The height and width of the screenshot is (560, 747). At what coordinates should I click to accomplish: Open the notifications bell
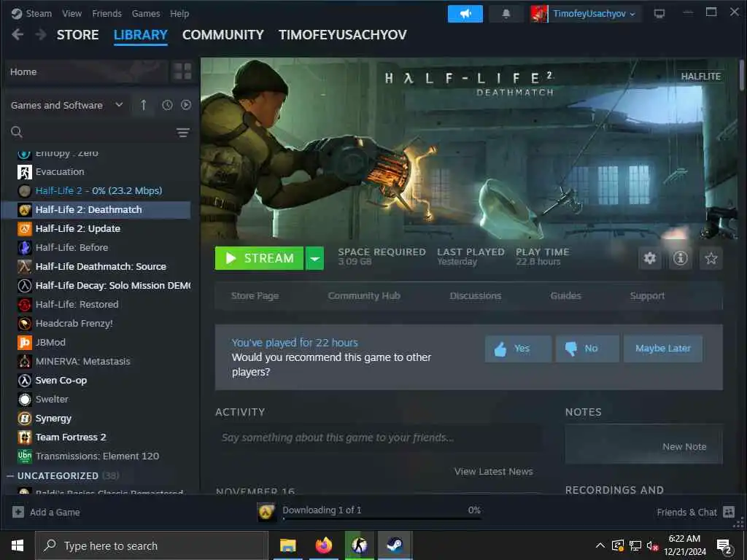click(506, 14)
